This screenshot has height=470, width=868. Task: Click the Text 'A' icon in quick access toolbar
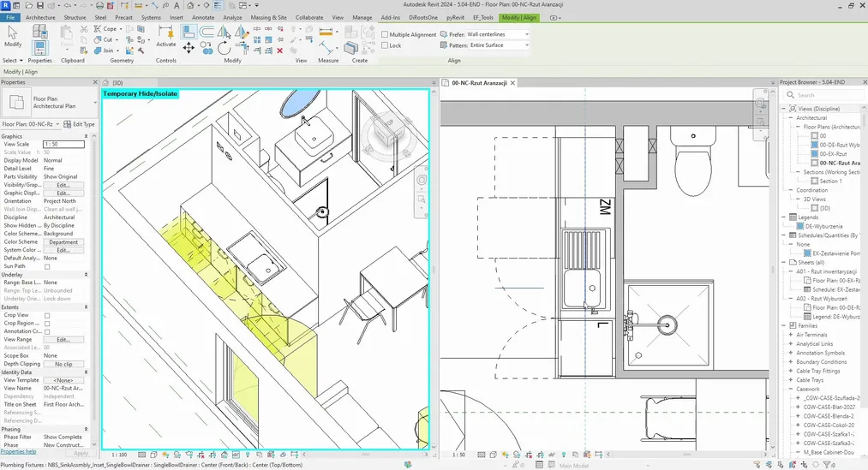[177, 5]
